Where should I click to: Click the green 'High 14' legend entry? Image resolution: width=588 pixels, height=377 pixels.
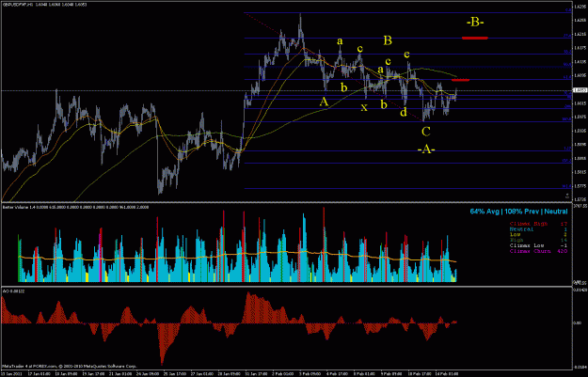pyautogui.click(x=538, y=240)
